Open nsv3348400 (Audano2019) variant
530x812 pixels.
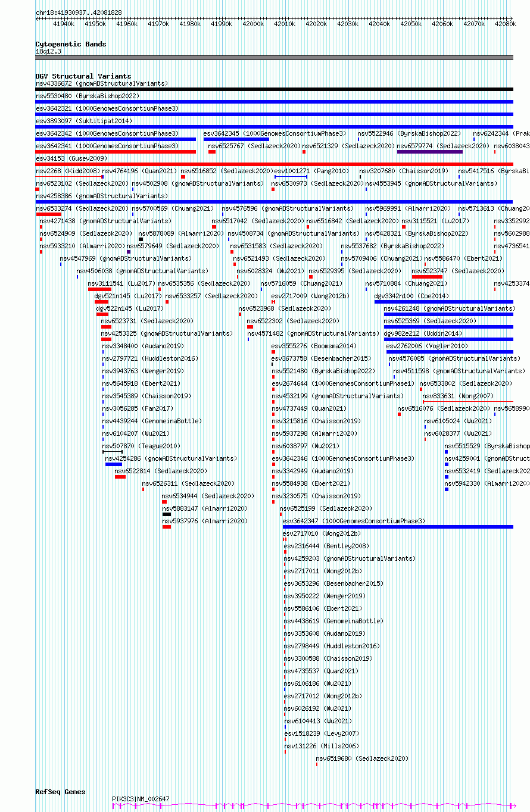[x=144, y=346]
